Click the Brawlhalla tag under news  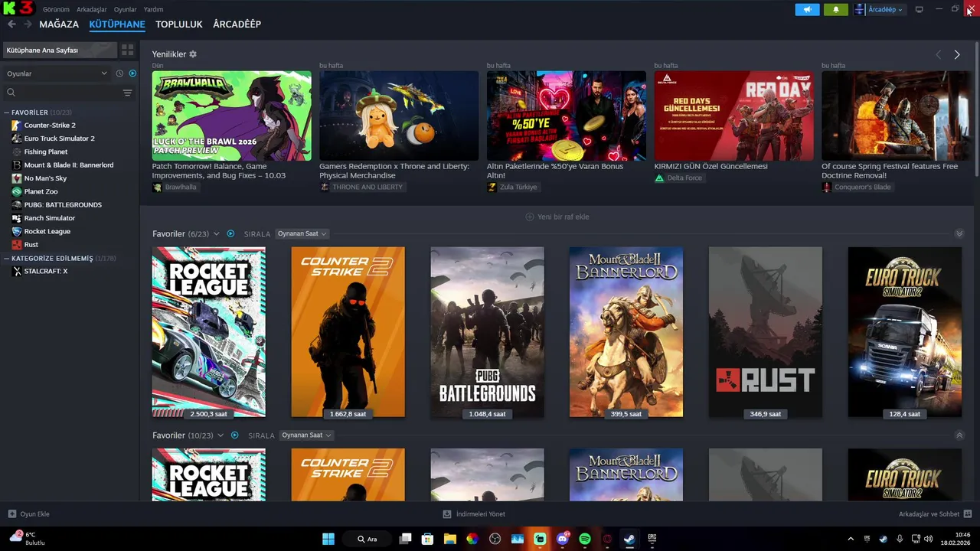coord(175,187)
